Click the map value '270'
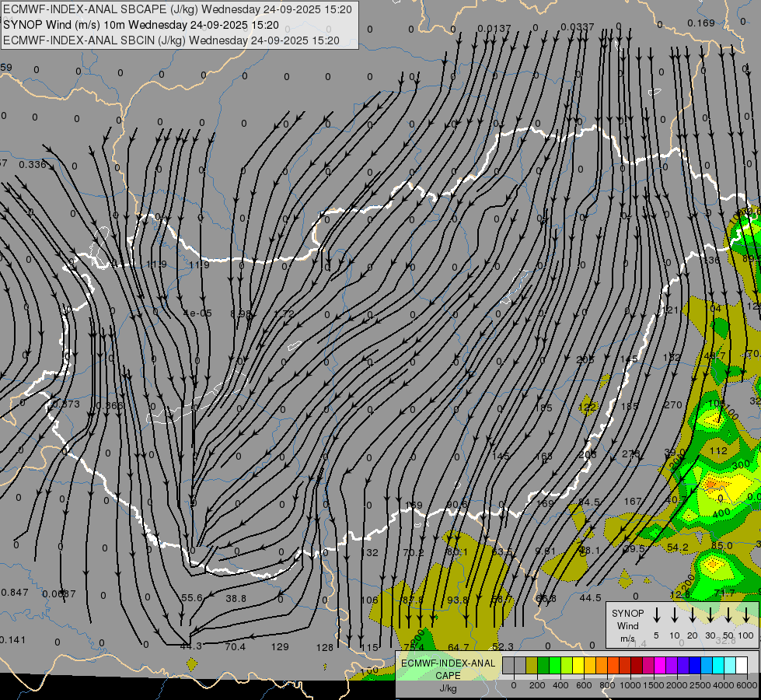Viewport: 761px width, 700px height. coord(673,404)
